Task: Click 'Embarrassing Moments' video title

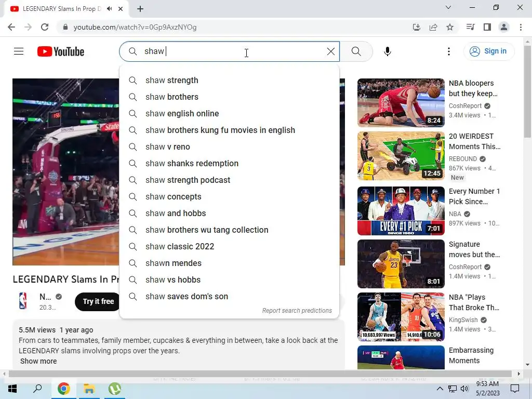Action: click(x=471, y=355)
